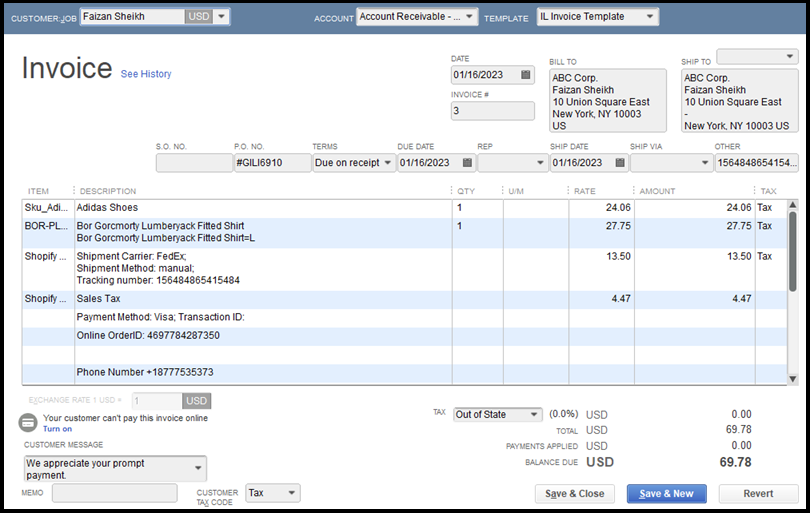The image size is (810, 513).
Task: Expand the IL Invoice Template dropdown
Action: point(650,17)
